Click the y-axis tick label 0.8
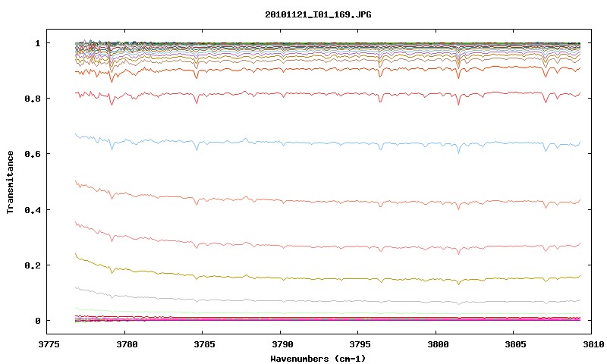 pos(33,99)
